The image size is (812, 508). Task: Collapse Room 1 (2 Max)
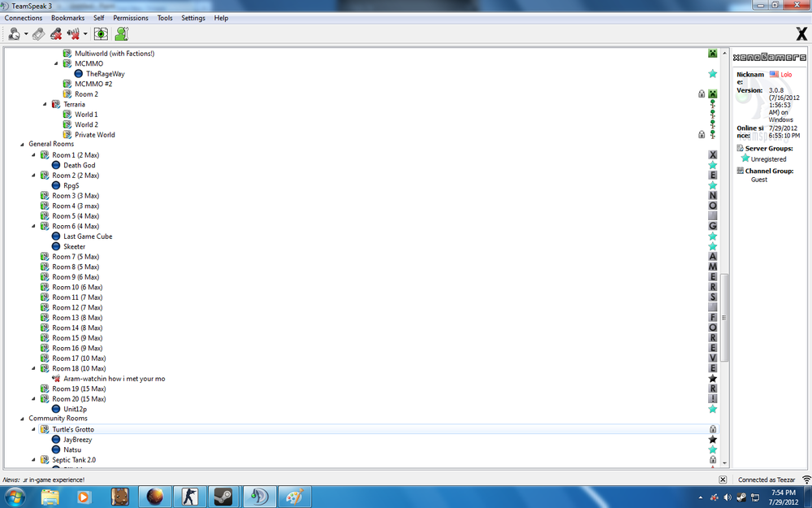[x=33, y=155]
